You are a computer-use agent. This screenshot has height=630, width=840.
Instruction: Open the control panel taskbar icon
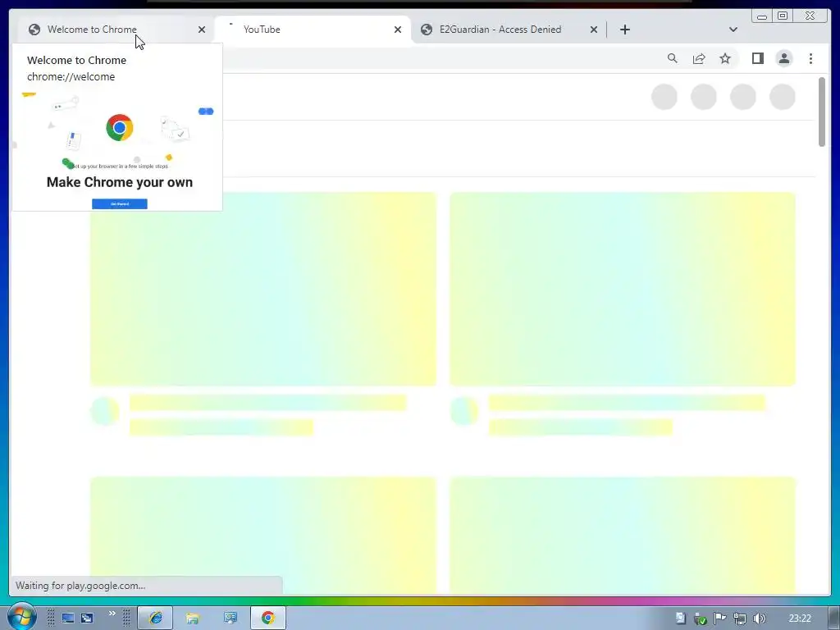(x=231, y=619)
